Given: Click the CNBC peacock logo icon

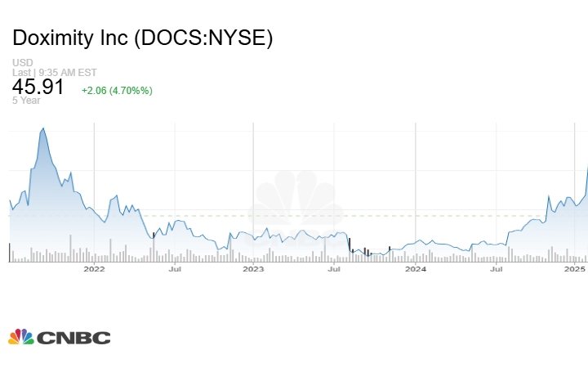Looking at the screenshot, I should click(21, 337).
